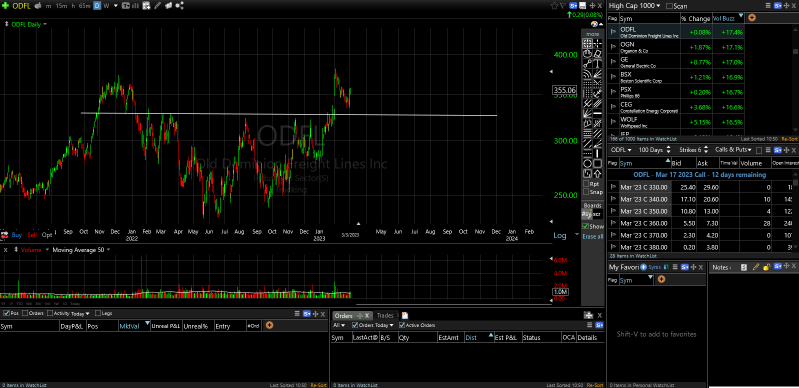Open the Today dropdown beside Activity
The height and width of the screenshot is (388, 799).
coord(80,314)
